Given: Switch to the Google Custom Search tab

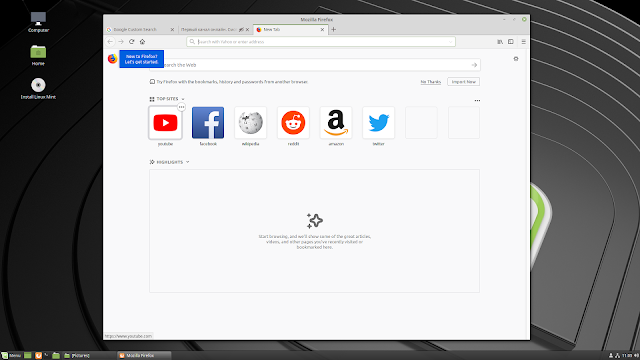Looking at the screenshot, I should 140,29.
